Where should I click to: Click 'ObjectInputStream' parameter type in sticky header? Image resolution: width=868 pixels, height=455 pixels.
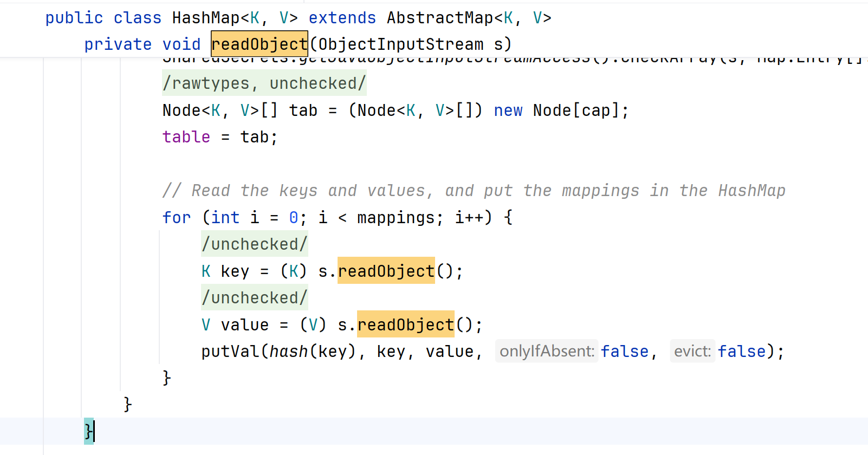401,44
